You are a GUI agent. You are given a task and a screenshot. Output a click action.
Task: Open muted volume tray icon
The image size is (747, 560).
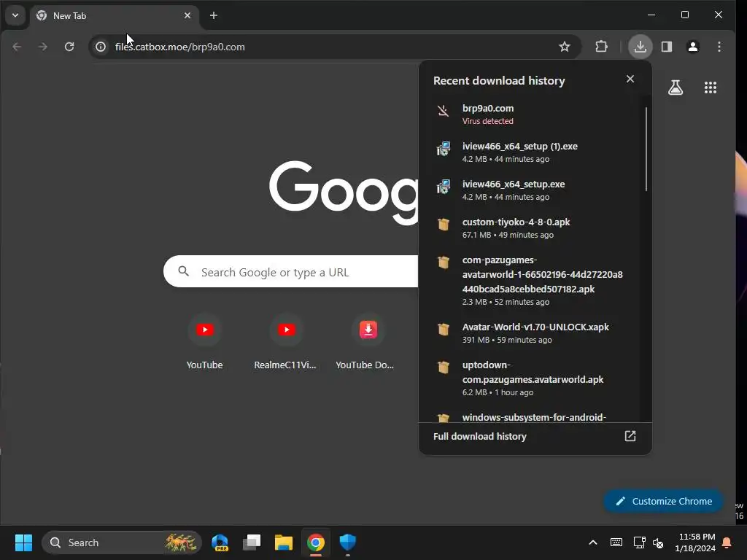click(x=658, y=542)
